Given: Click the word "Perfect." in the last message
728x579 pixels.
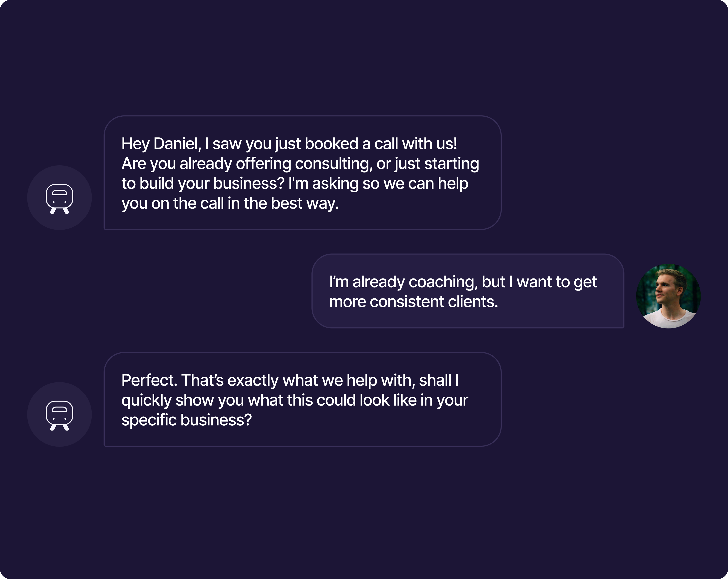Looking at the screenshot, I should pyautogui.click(x=149, y=380).
